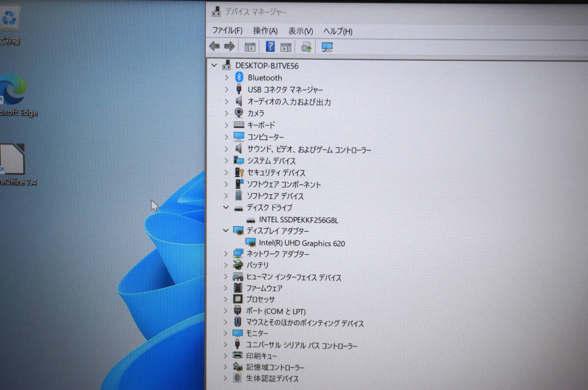Collapse the DESKTOP-BJTVE56 root node

pos(214,65)
